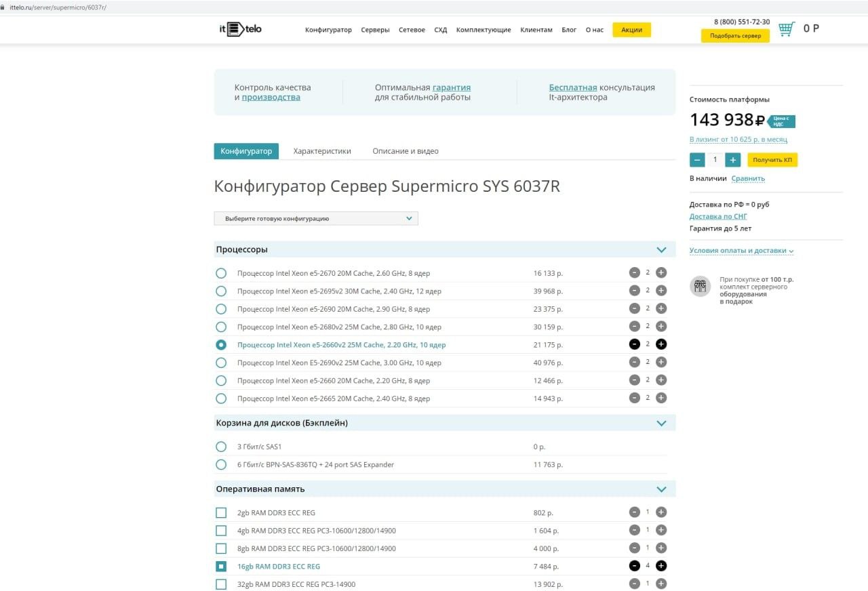The width and height of the screenshot is (868, 591).
Task: Click the gift icon for orders over 100 т.р.
Action: coord(700,286)
